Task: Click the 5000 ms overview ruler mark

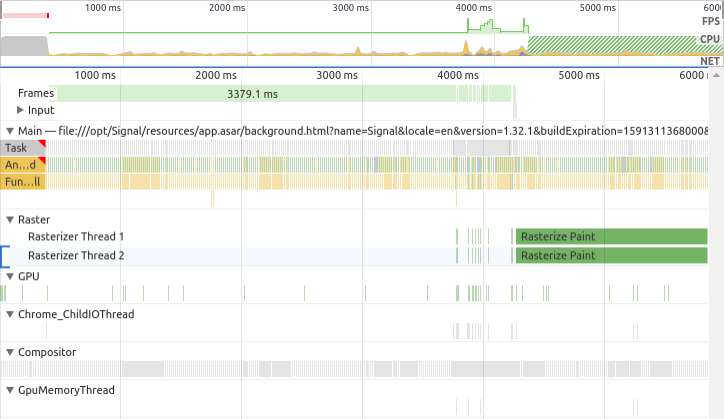Action: pyautogui.click(x=597, y=8)
